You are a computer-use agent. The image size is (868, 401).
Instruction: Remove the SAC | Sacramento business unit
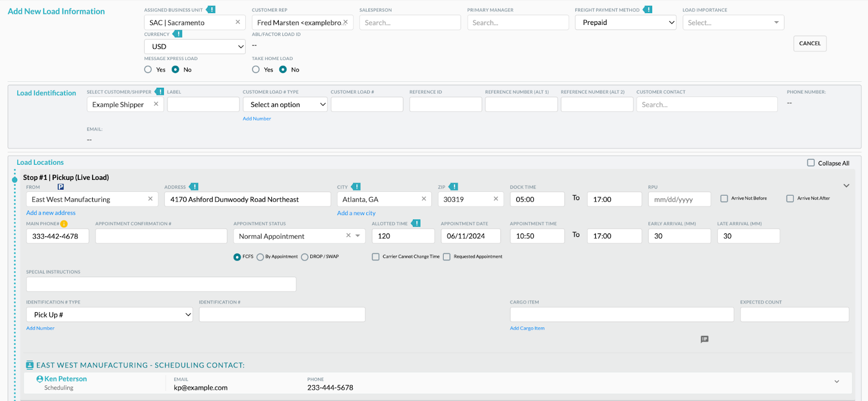click(x=238, y=22)
